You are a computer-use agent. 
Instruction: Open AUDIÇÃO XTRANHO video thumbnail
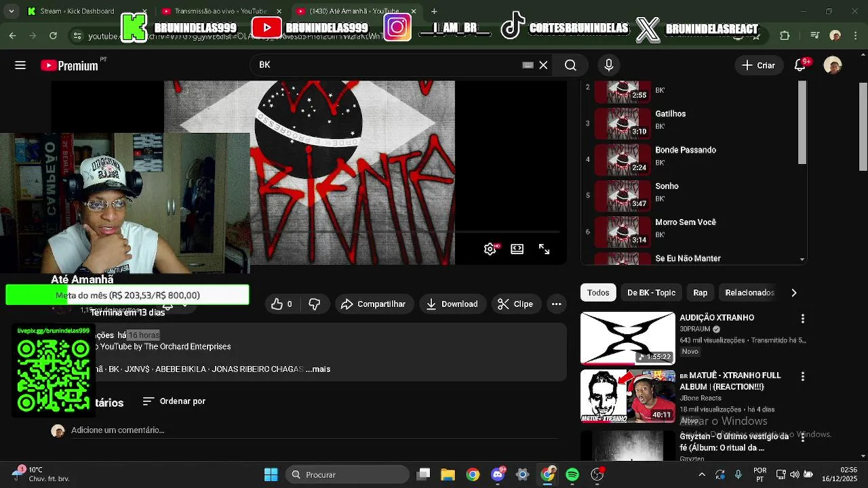(628, 338)
